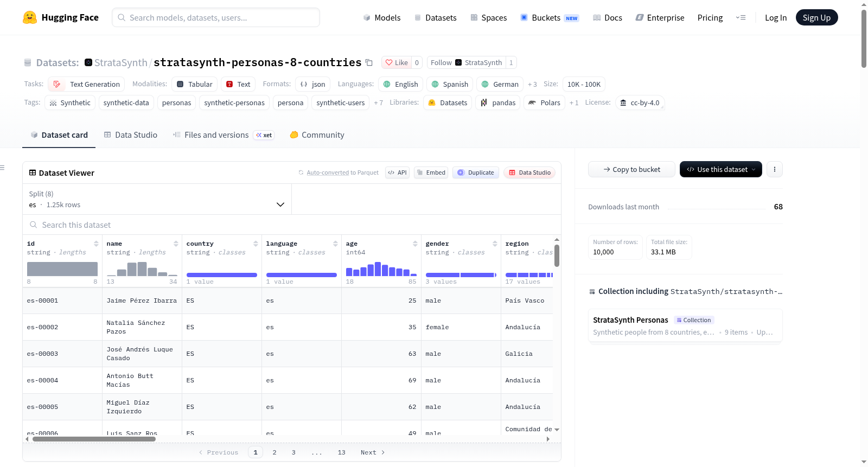The width and height of the screenshot is (868, 467).
Task: Expand the +7 more tags
Action: (378, 103)
